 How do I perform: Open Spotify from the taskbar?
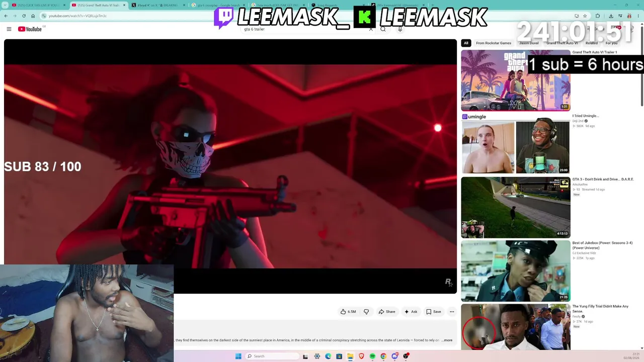(x=372, y=356)
